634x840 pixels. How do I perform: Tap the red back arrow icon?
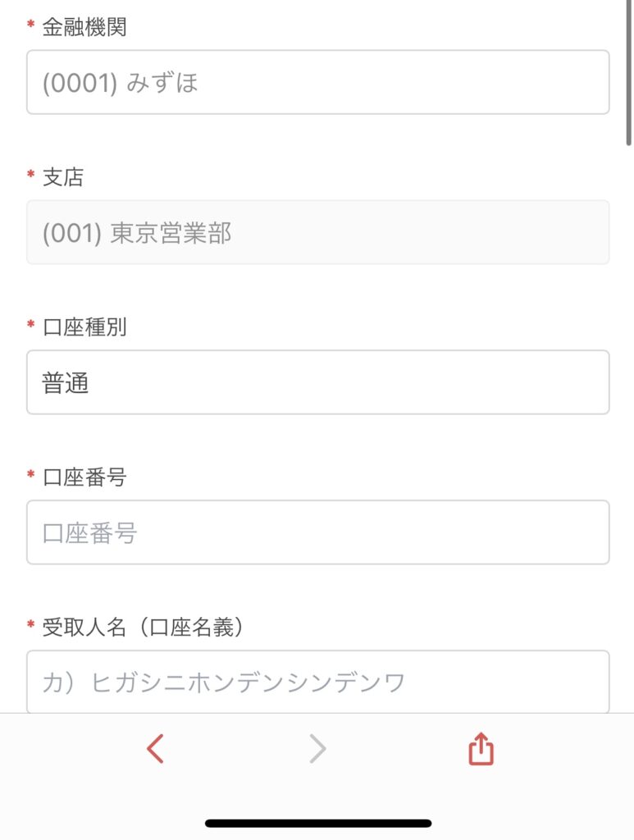[x=155, y=748]
